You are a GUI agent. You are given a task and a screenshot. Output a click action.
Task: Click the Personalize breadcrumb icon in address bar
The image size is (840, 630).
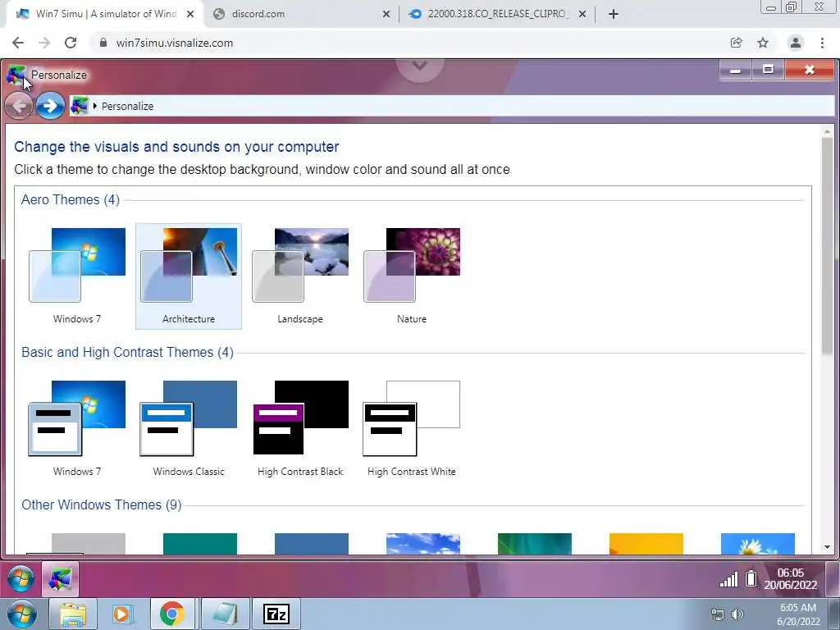(80, 106)
